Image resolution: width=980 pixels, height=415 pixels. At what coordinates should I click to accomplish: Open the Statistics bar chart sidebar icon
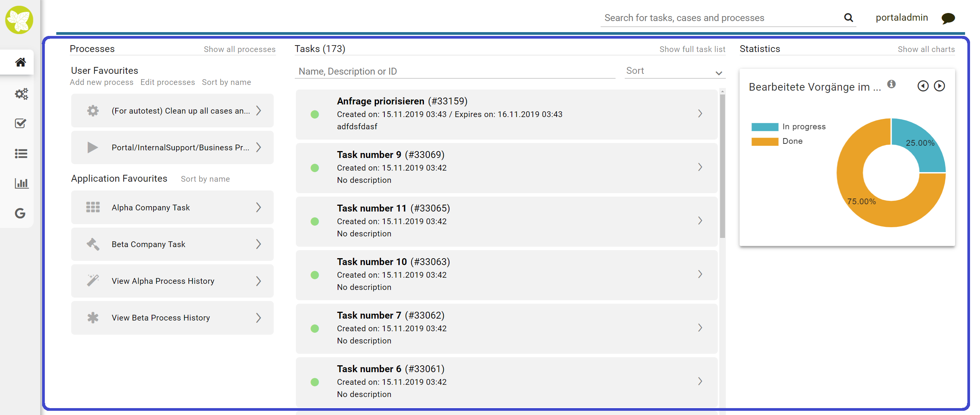coord(21,183)
